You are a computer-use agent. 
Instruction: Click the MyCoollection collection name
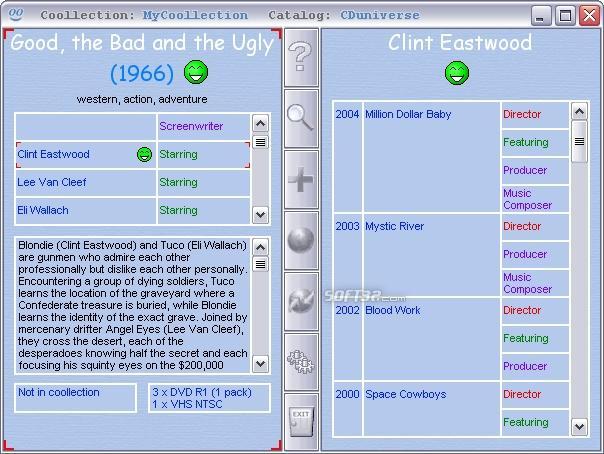[x=195, y=15]
